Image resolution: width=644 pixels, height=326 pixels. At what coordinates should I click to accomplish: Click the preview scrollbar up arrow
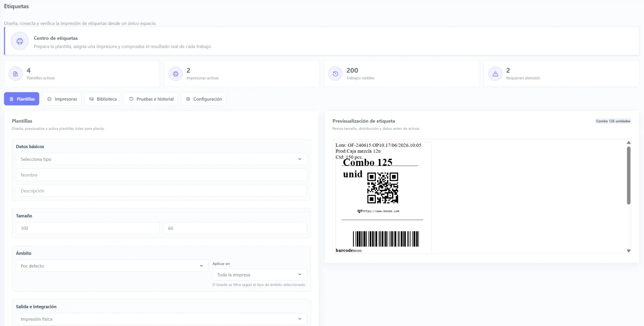pos(629,143)
